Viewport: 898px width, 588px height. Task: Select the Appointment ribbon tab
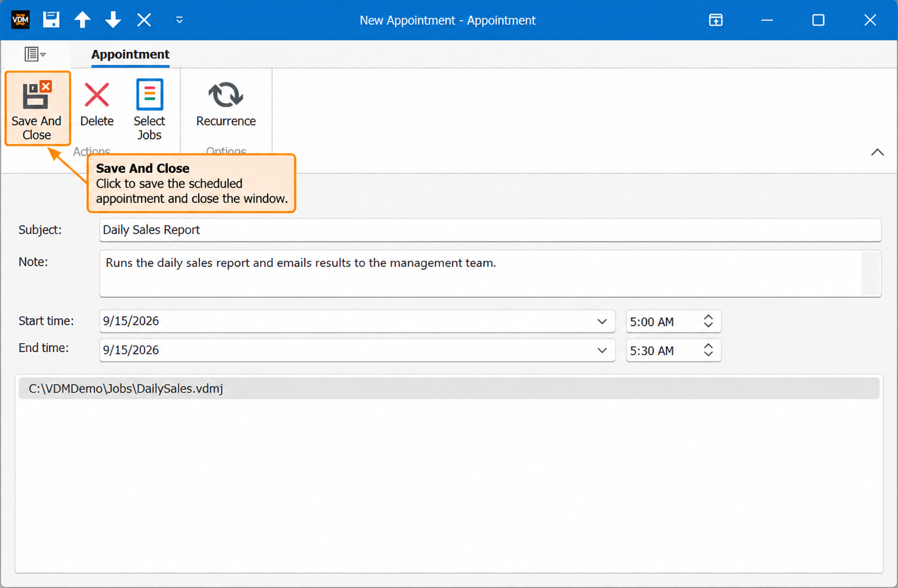[x=130, y=54]
